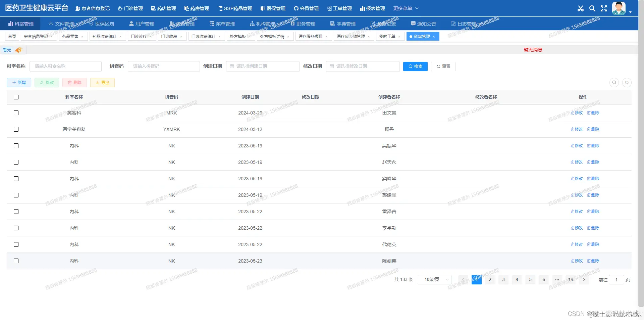Expand the 更多菜单 dropdown

click(x=406, y=8)
